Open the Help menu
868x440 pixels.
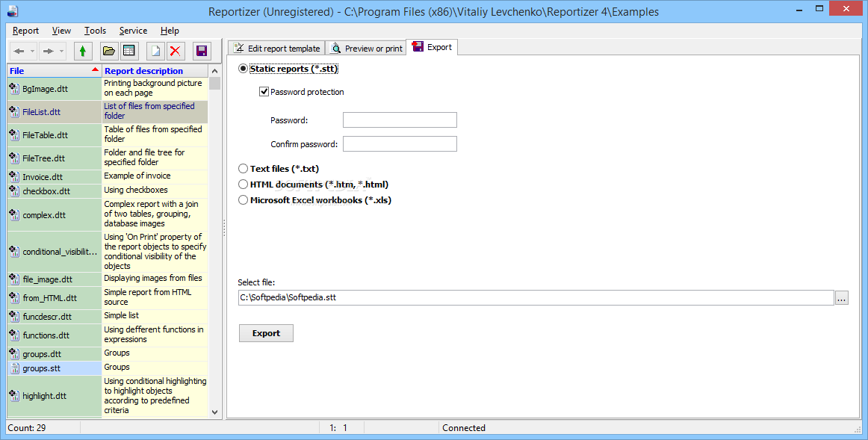[x=170, y=31]
